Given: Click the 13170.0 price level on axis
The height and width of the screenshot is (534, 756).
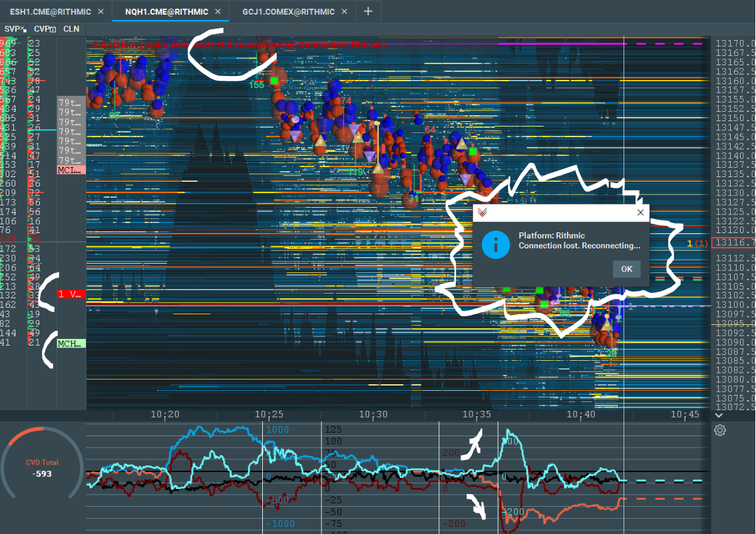Looking at the screenshot, I should 735,43.
